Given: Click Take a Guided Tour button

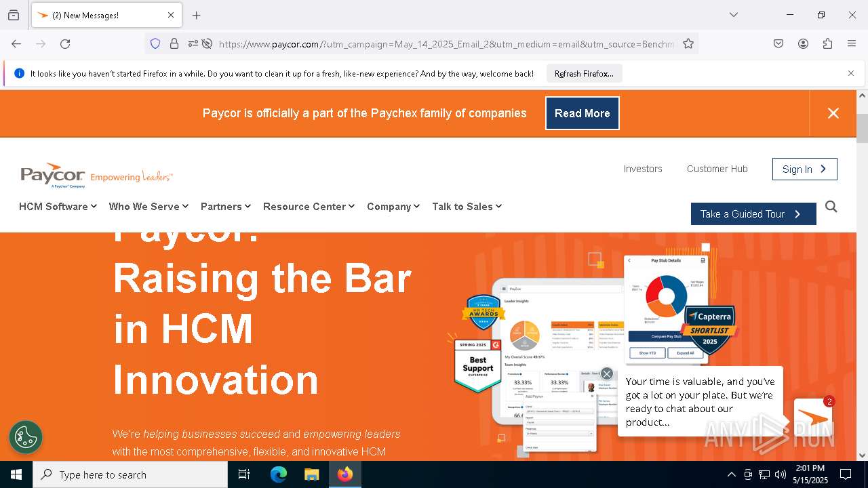Looking at the screenshot, I should (x=753, y=213).
